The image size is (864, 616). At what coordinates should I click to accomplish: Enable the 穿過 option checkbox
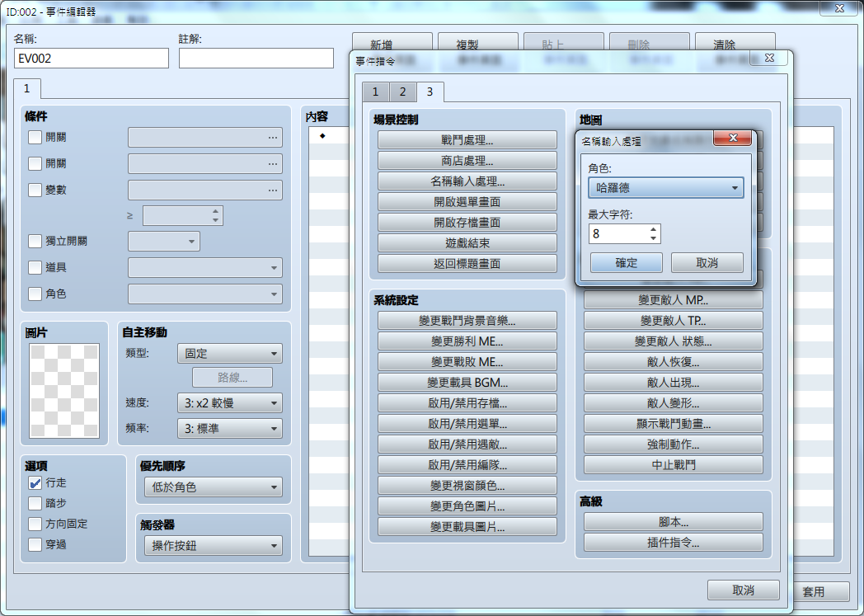pos(35,544)
